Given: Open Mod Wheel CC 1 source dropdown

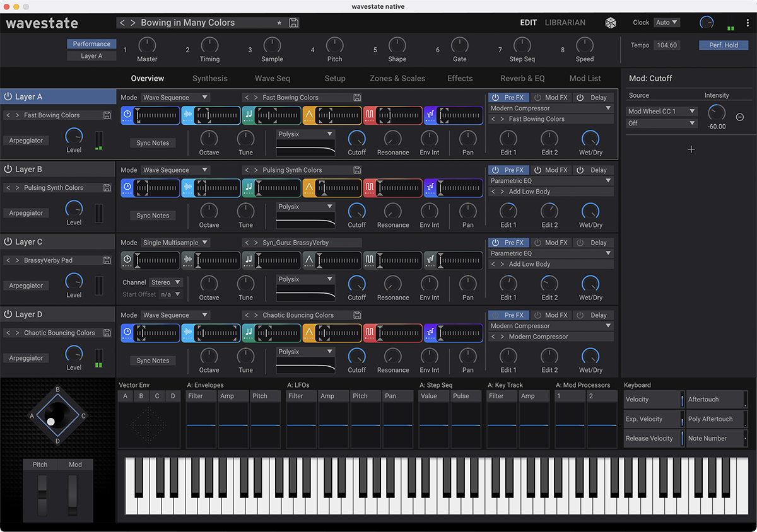Looking at the screenshot, I should (662, 112).
